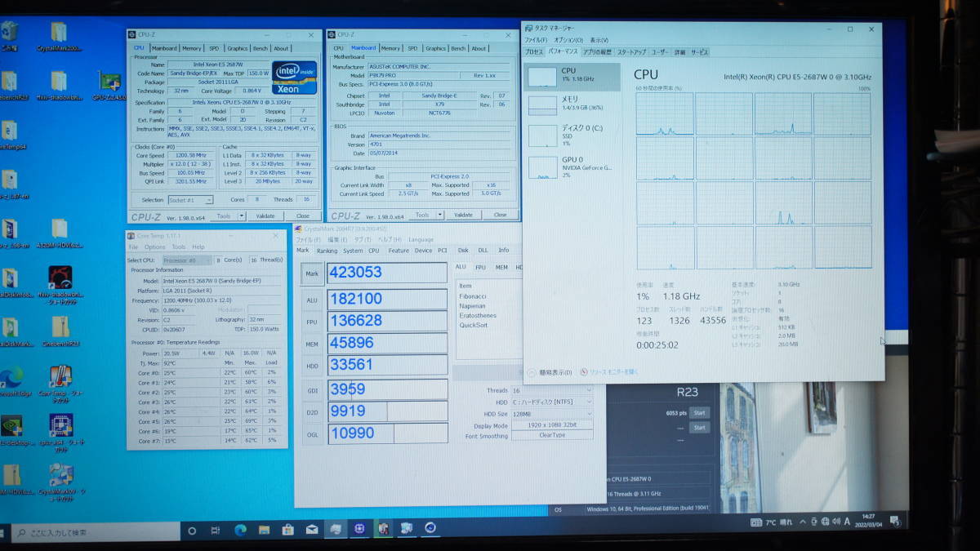This screenshot has width=980, height=551.
Task: Open the ファイル menu in CrystalMark
Action: pyautogui.click(x=308, y=240)
